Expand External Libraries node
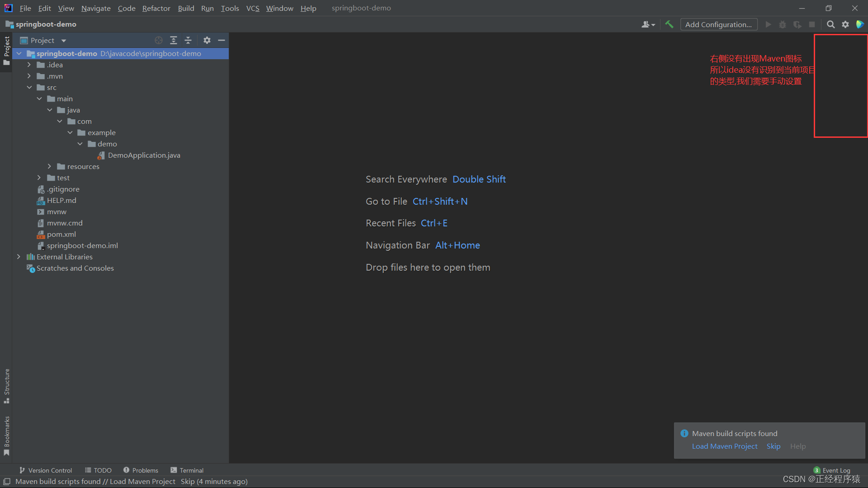 [x=19, y=257]
